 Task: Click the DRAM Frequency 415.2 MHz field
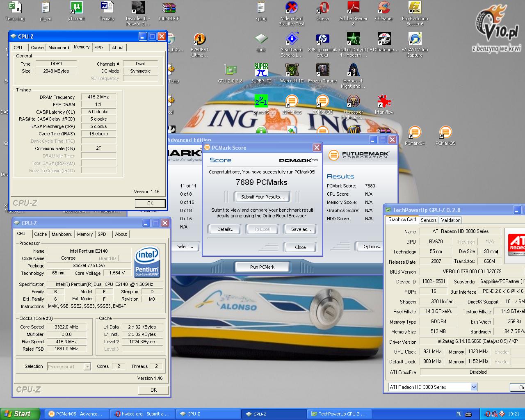coord(98,97)
